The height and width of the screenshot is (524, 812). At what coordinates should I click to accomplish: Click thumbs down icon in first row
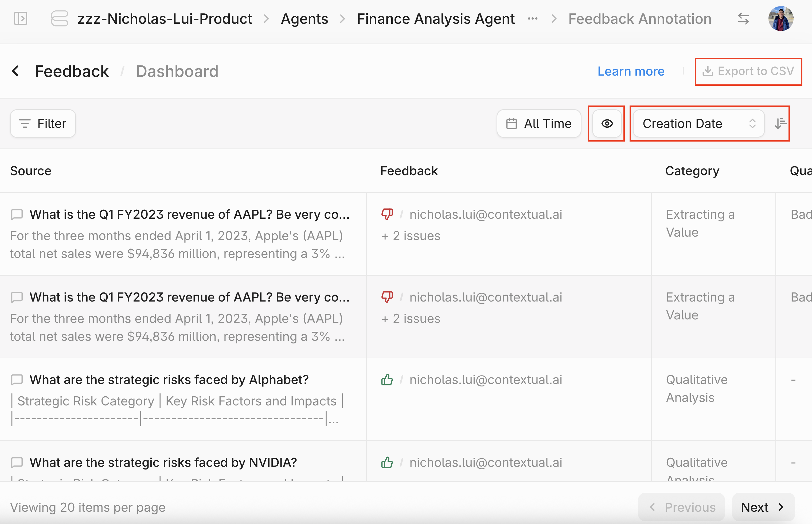coord(387,214)
